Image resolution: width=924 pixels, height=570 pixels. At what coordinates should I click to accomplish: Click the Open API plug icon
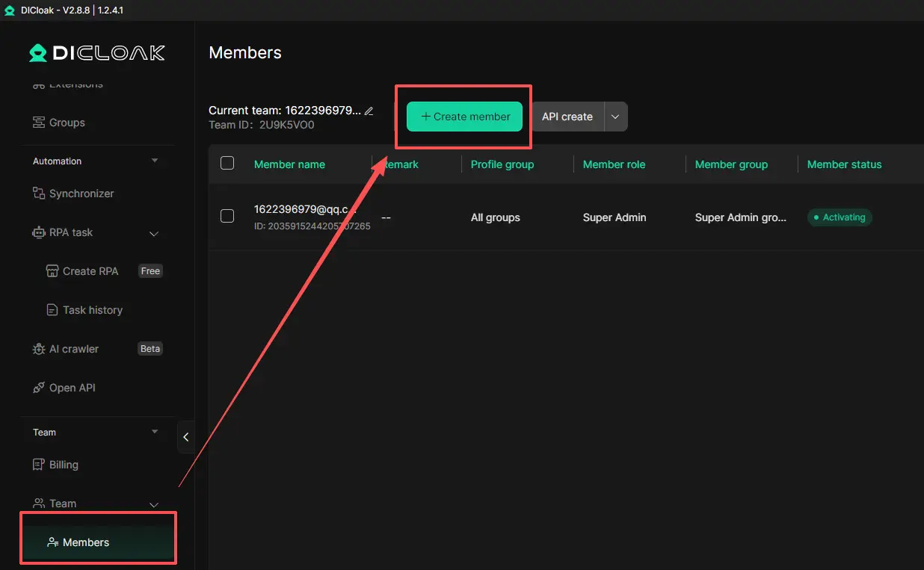point(39,388)
